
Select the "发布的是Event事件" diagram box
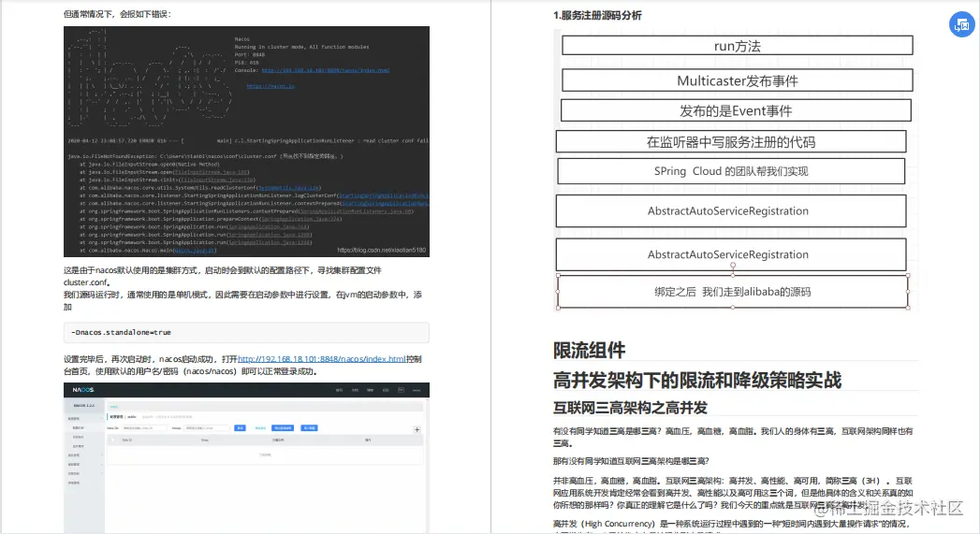click(x=736, y=110)
